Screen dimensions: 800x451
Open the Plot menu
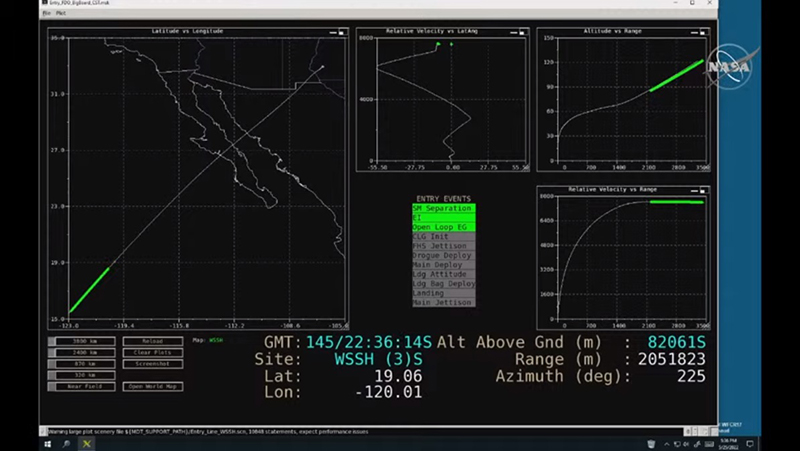point(61,13)
